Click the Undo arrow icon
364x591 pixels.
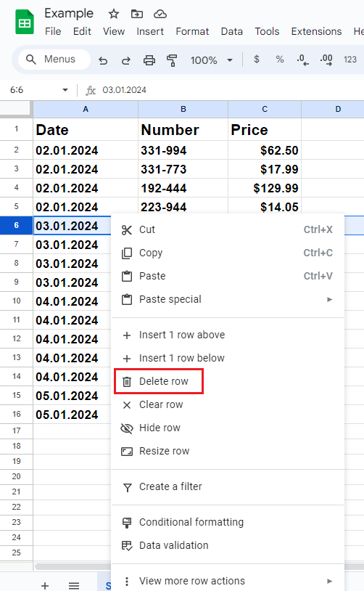click(103, 60)
